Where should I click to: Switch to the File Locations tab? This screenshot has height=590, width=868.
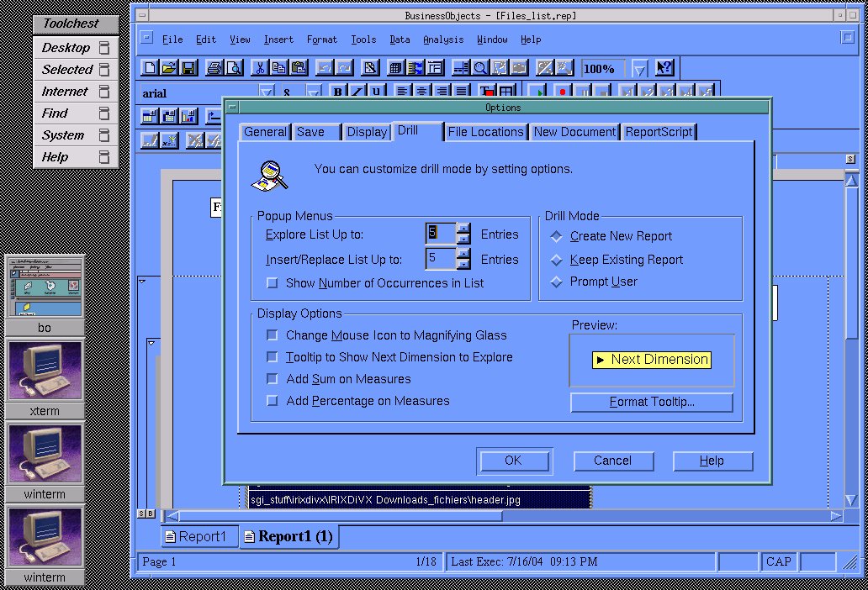[485, 132]
